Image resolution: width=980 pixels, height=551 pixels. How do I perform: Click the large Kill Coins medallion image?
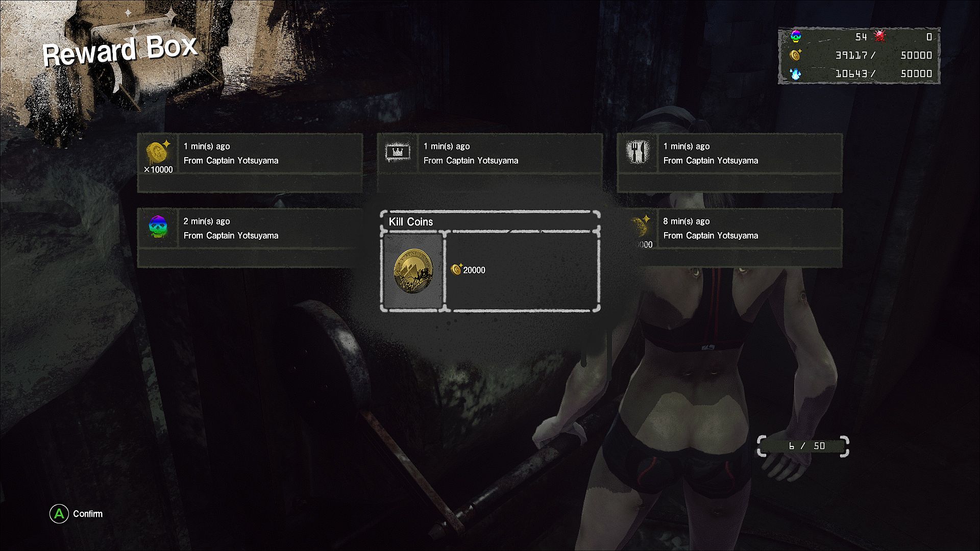(x=413, y=271)
